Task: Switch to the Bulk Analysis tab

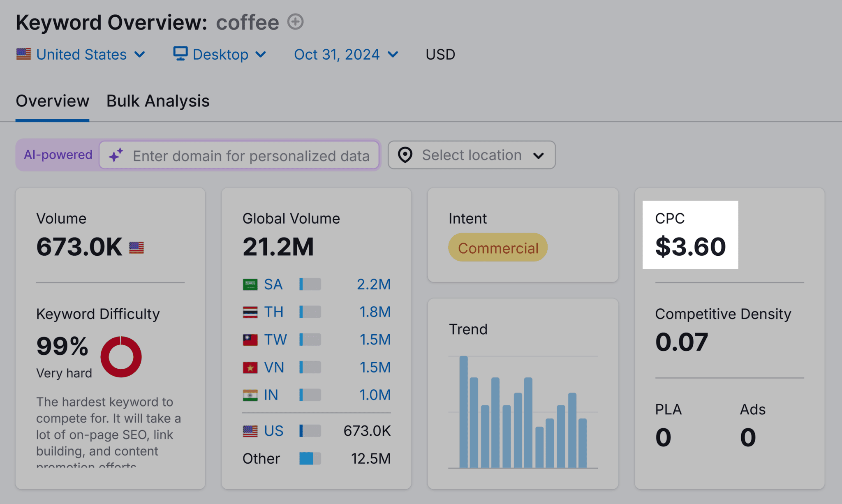Action: tap(158, 101)
